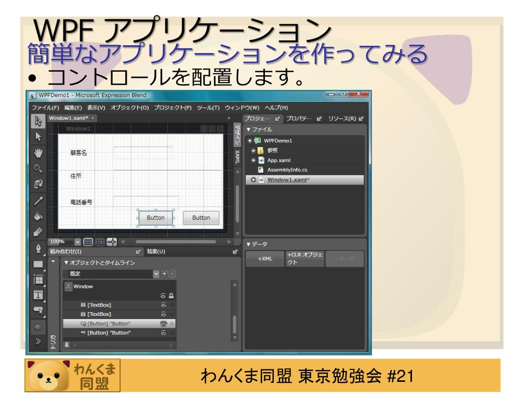The width and height of the screenshot is (532, 399).
Task: Collapse the データ section
Action: point(248,244)
